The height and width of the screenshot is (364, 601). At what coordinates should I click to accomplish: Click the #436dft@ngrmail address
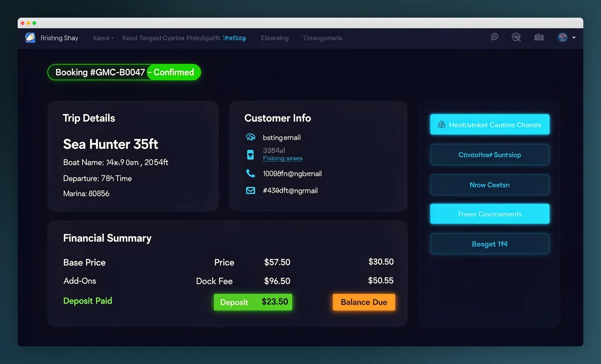(290, 190)
